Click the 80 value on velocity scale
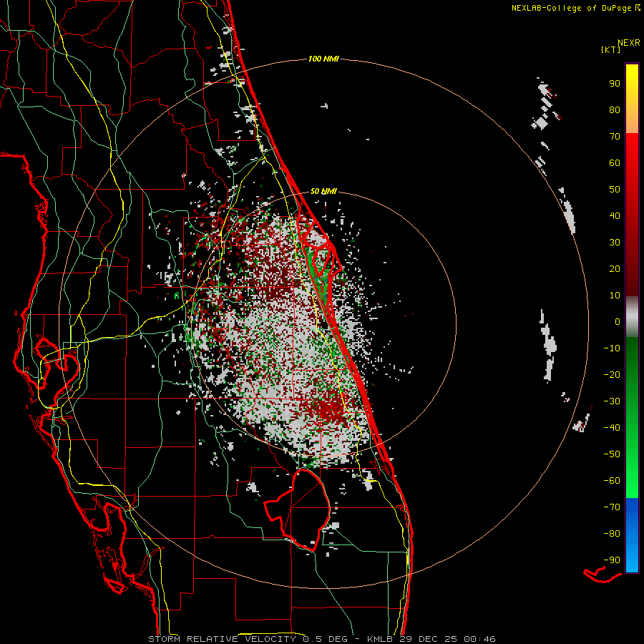Image resolution: width=644 pixels, height=644 pixels. [615, 110]
